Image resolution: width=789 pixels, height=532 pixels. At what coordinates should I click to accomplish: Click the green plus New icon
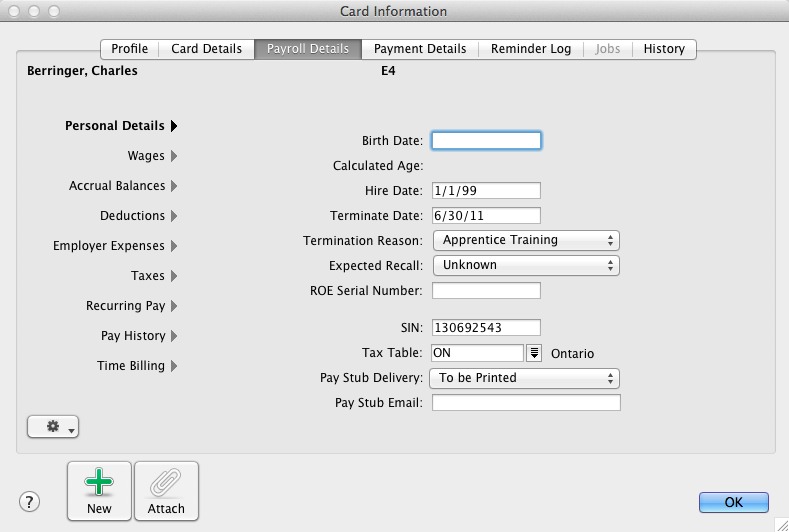pos(99,485)
